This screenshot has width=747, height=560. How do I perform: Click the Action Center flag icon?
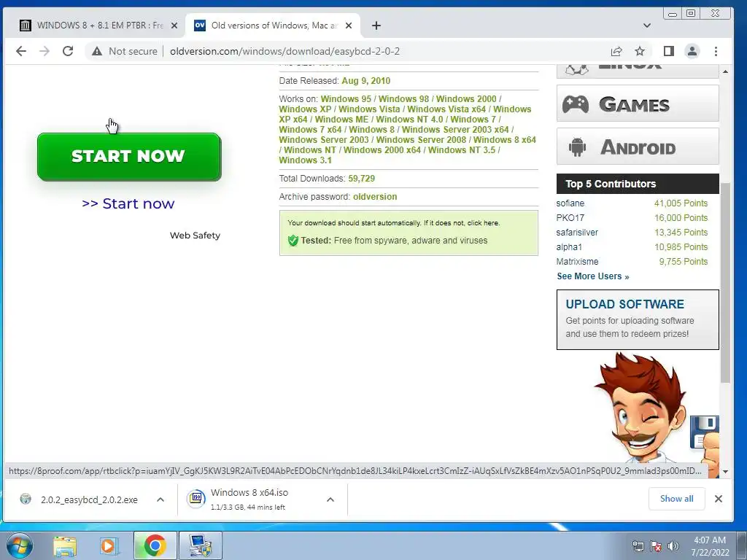[656, 545]
